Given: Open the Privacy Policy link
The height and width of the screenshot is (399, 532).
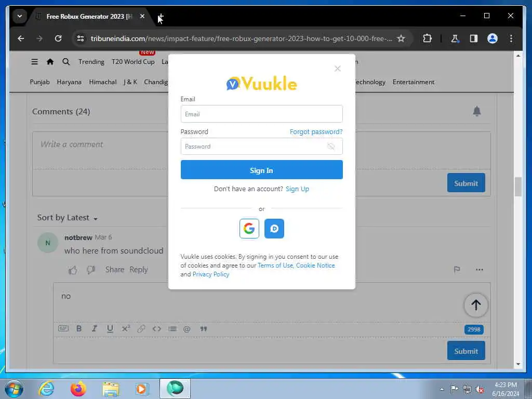Looking at the screenshot, I should 211,274.
